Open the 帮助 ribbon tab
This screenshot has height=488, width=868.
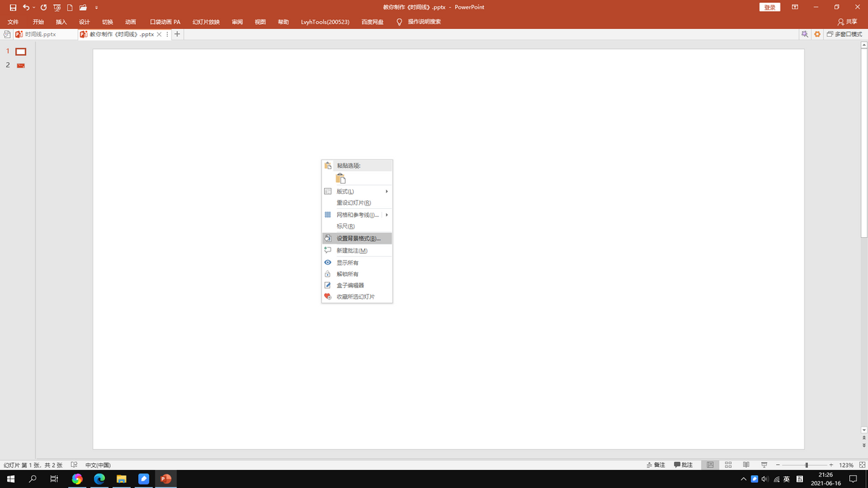[x=284, y=22]
